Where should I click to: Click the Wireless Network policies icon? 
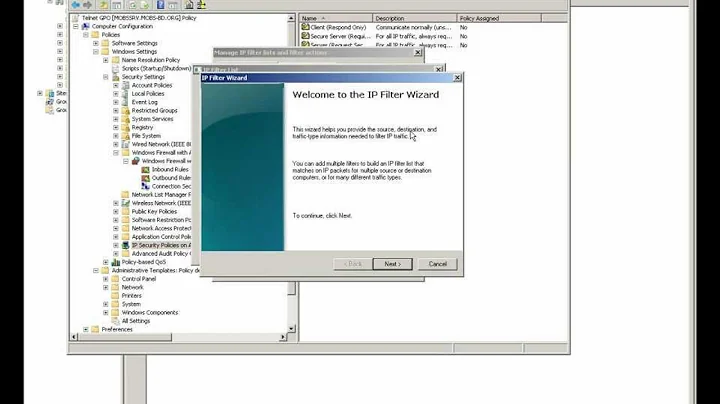tap(125, 203)
